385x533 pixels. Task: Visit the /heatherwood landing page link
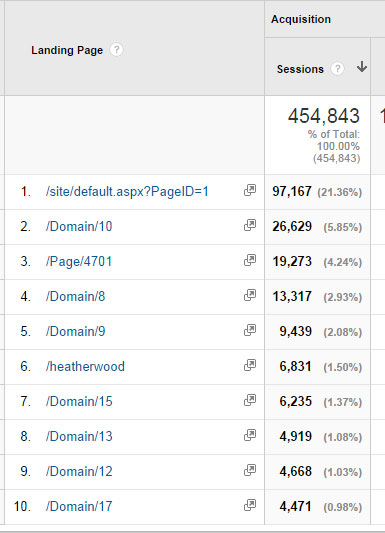click(85, 366)
